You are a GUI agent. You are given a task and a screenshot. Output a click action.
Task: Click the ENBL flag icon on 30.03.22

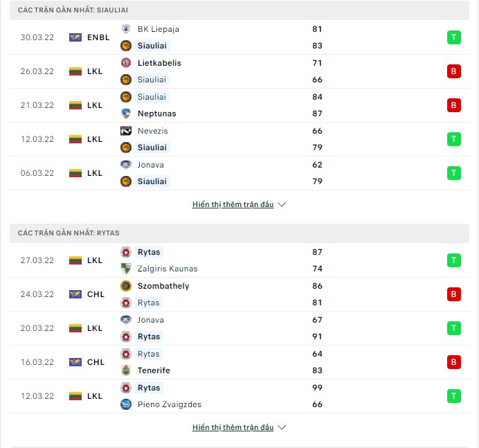(x=75, y=37)
